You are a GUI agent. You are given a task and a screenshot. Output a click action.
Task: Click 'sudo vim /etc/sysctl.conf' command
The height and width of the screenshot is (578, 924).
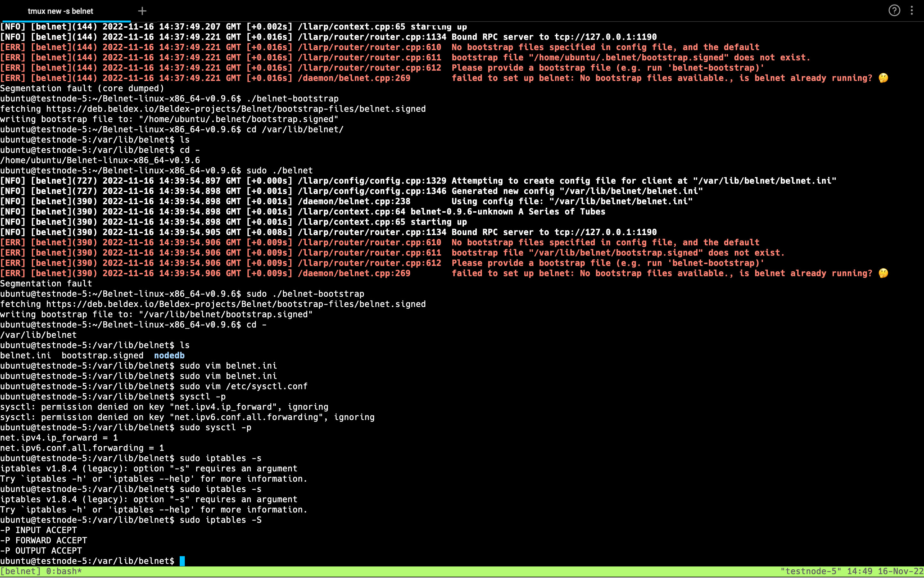pyautogui.click(x=244, y=387)
